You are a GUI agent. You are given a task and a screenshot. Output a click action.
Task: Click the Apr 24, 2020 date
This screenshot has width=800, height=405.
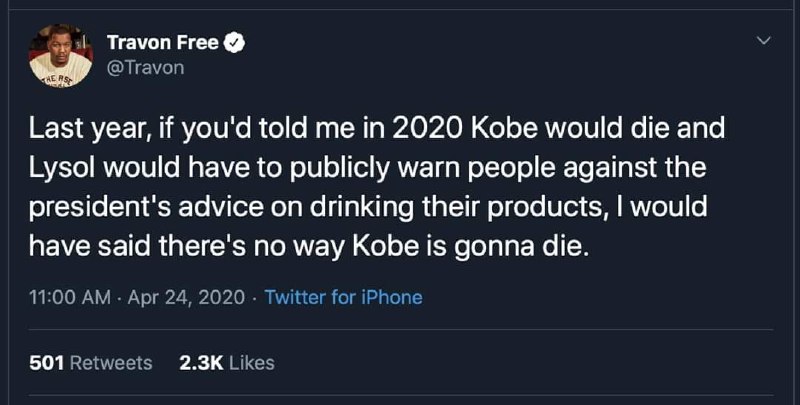click(186, 297)
